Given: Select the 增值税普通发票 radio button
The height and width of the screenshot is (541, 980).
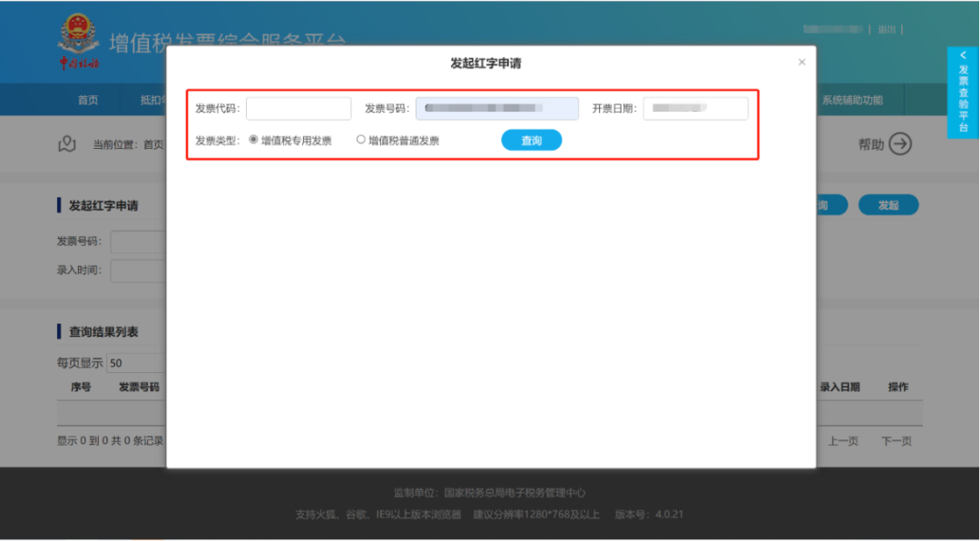Looking at the screenshot, I should (x=361, y=140).
